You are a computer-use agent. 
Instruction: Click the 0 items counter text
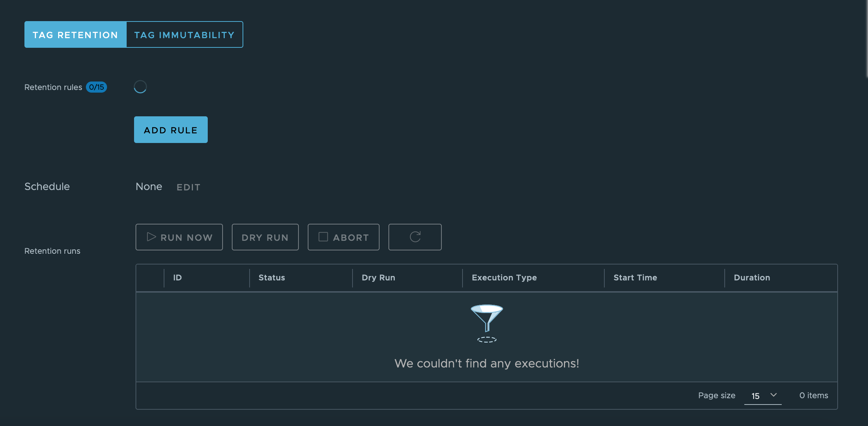(814, 395)
